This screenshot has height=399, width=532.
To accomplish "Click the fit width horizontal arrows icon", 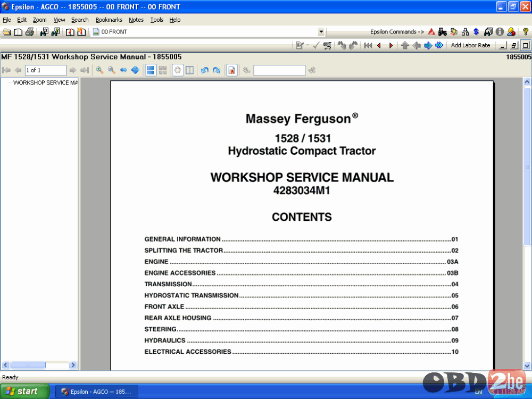I will tap(123, 70).
